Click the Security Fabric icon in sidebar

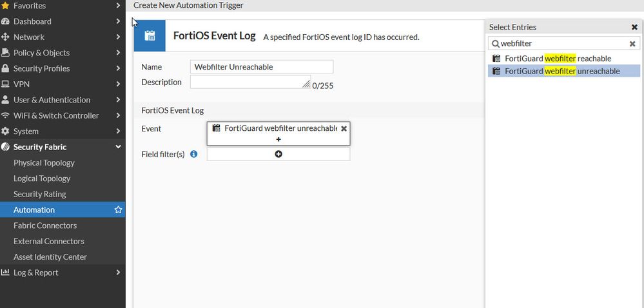coord(6,147)
